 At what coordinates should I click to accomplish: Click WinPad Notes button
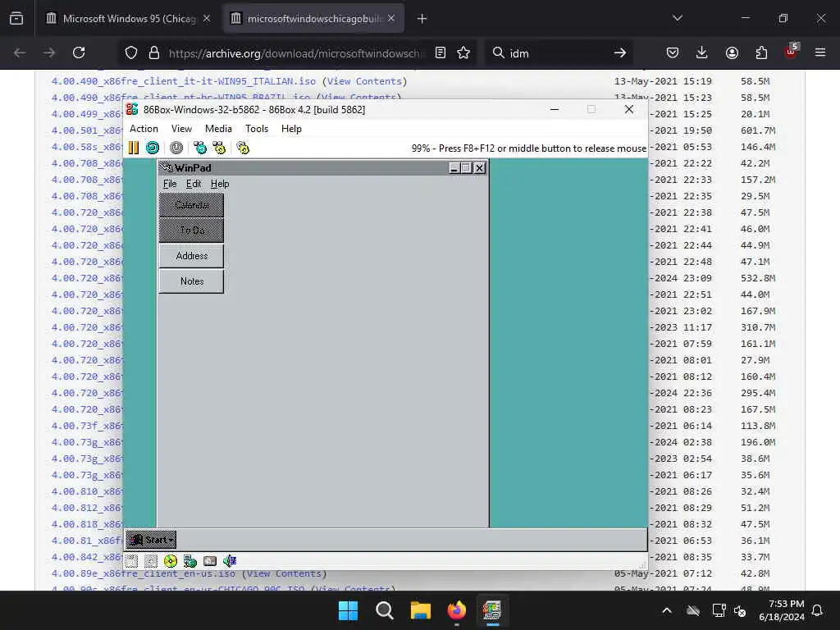192,281
